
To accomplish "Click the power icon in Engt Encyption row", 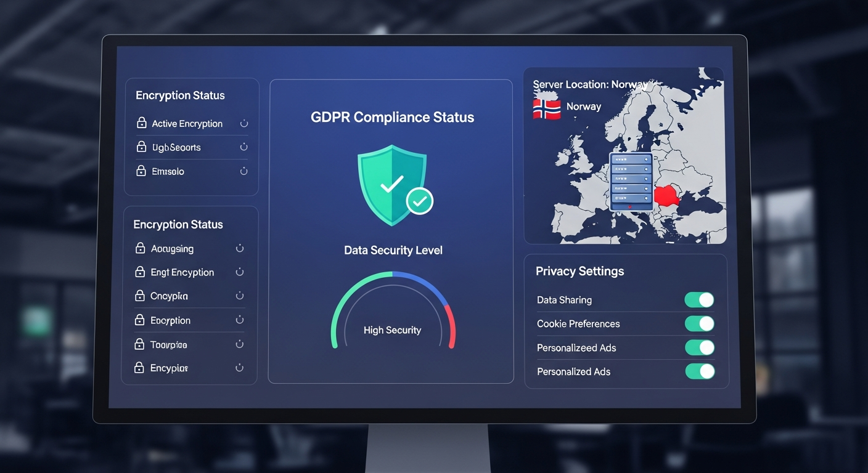I will coord(240,272).
